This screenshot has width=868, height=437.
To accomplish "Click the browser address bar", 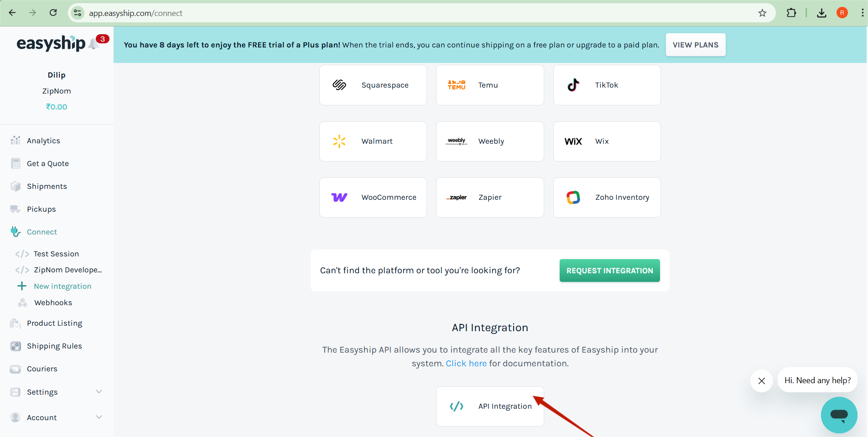I will (x=411, y=13).
